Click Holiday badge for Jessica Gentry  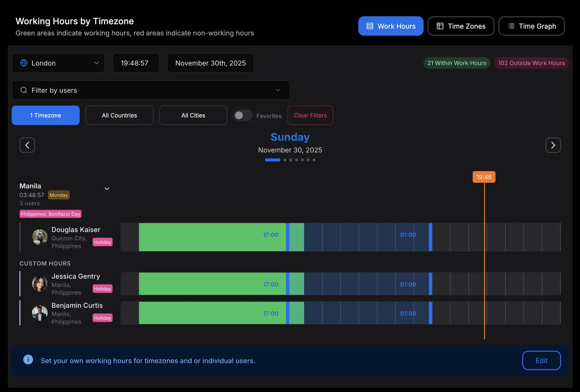(103, 289)
